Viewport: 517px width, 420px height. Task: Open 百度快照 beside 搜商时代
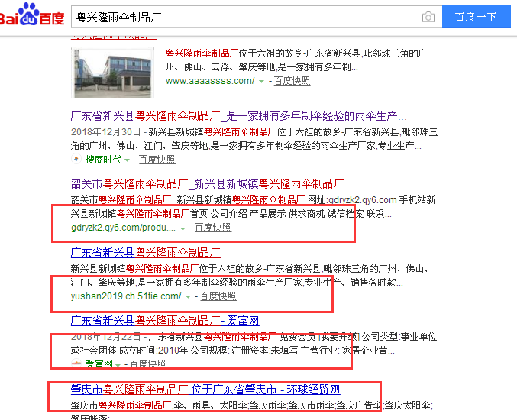[x=157, y=160]
